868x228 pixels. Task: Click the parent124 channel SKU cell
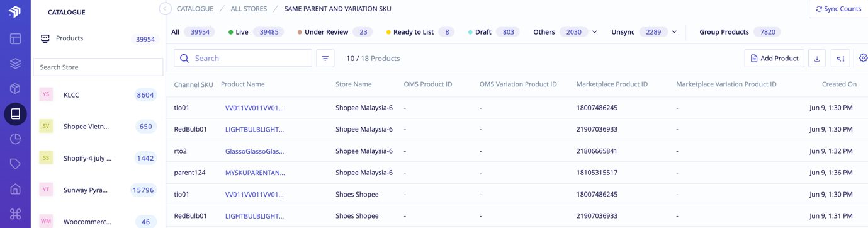[x=190, y=173]
